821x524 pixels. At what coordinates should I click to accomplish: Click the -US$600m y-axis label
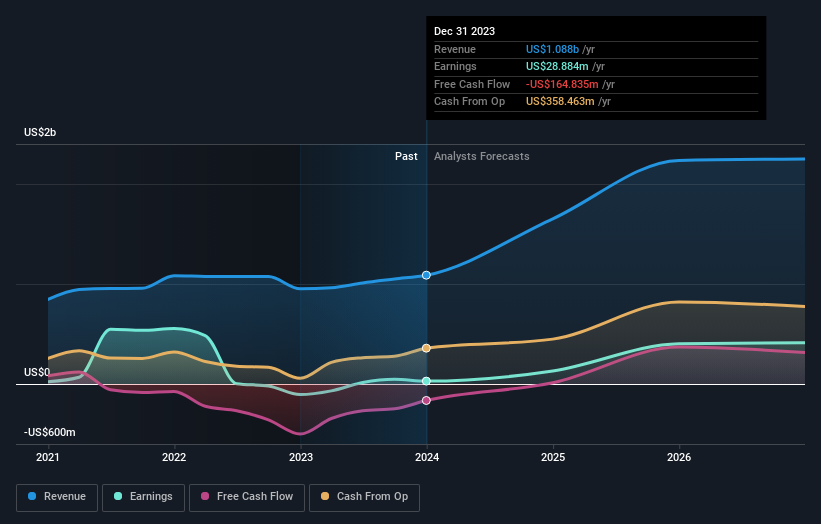pyautogui.click(x=50, y=432)
